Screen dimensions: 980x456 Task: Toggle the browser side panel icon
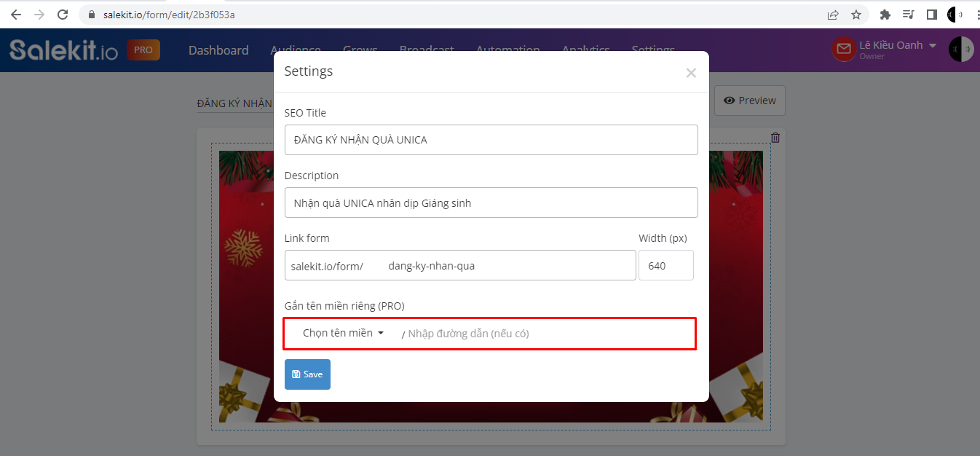931,15
